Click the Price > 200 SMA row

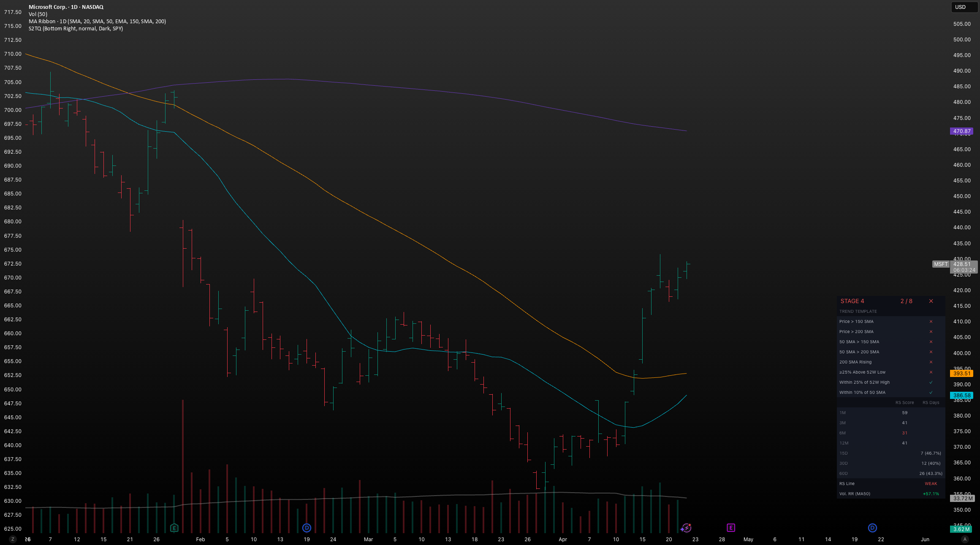coord(891,331)
